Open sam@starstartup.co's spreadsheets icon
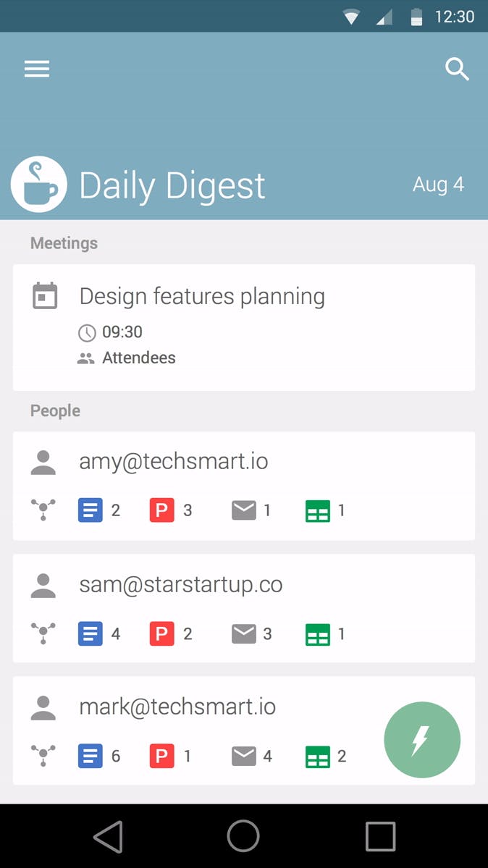 318,634
